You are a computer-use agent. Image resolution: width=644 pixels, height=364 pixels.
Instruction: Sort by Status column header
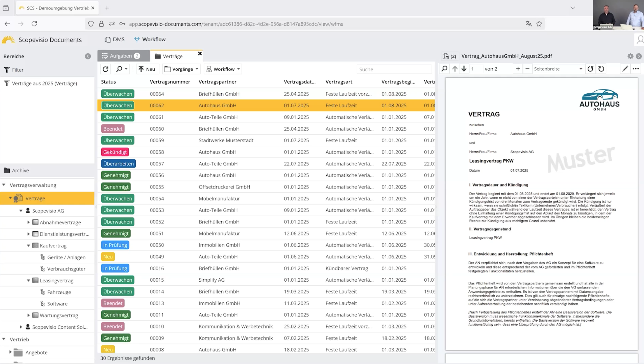coord(108,82)
